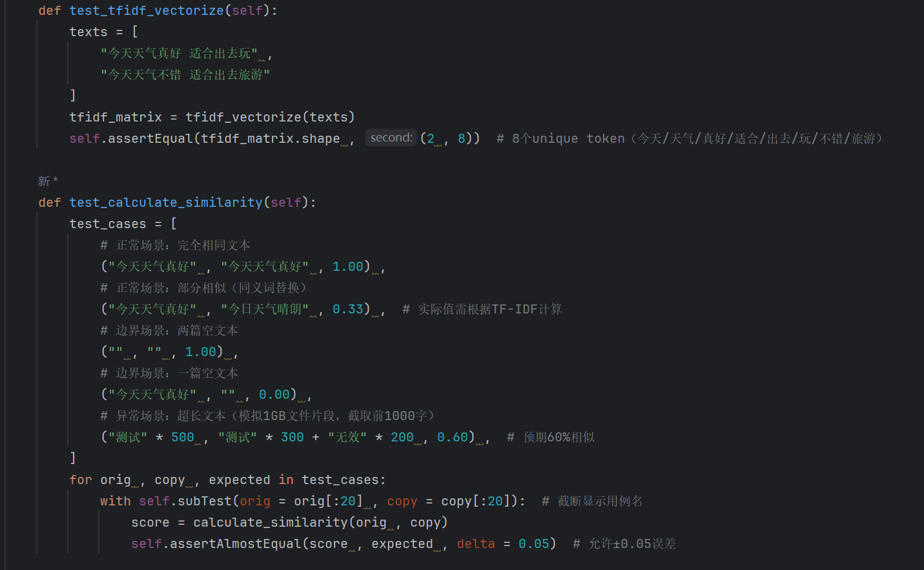Screen dimensions: 924x570
Task: Select the string "今天天气不错 适合出去旅游"
Action: coord(185,74)
